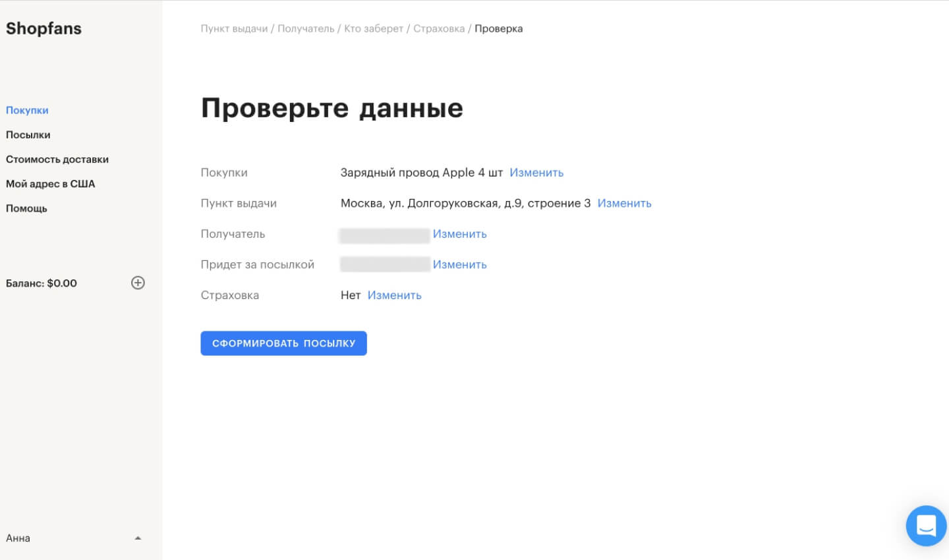Open Мой адрес в США
Screen dimensions: 949x560
pos(51,184)
